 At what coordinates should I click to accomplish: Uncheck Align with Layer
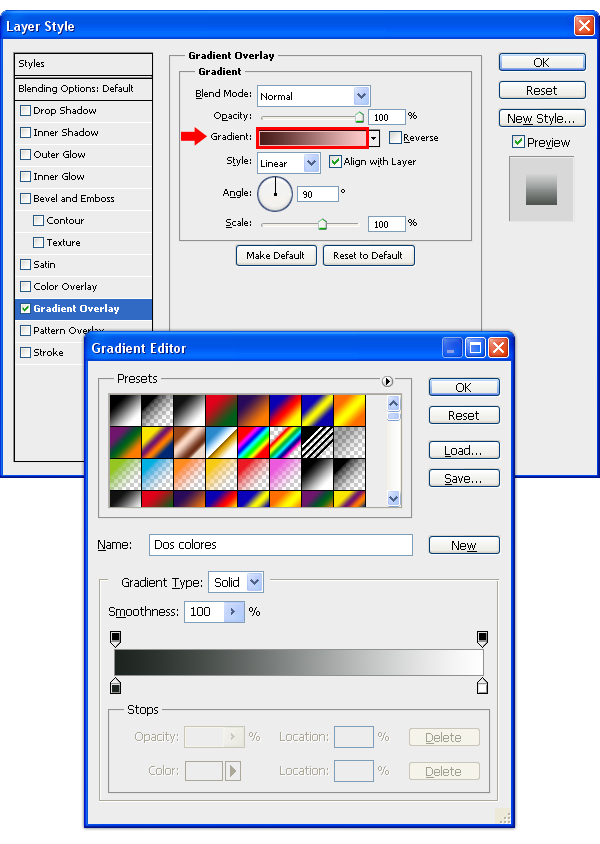335,161
